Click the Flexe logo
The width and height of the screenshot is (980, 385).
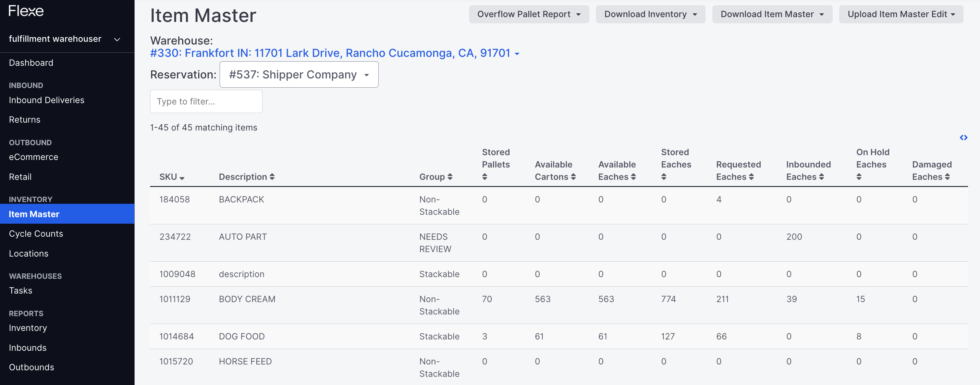coord(26,11)
